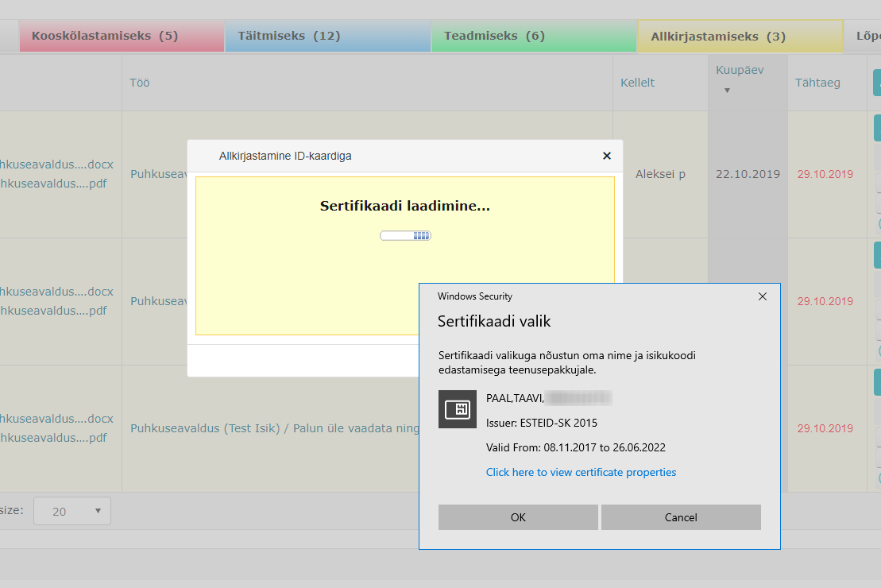Open the first row's pdf file link
Screen dimensions: 881x588
52,184
